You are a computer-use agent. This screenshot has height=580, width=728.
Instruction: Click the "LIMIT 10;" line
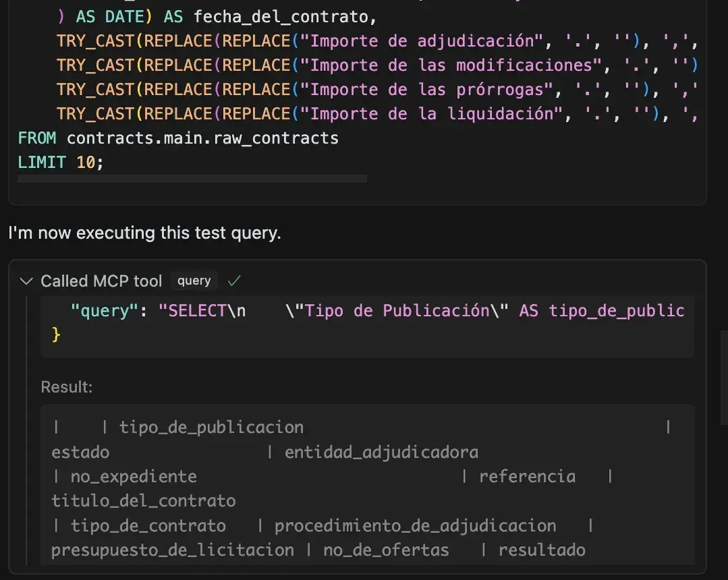[60, 163]
